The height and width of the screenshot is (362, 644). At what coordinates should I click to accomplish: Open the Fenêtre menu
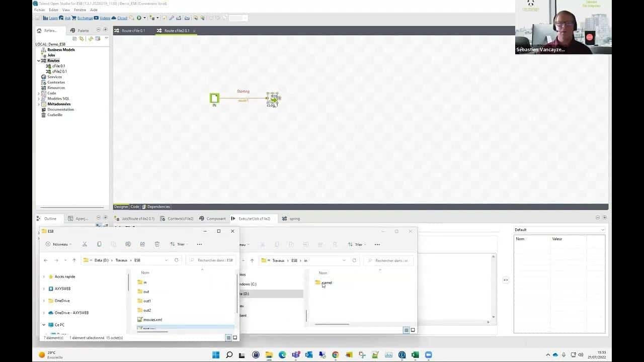79,10
